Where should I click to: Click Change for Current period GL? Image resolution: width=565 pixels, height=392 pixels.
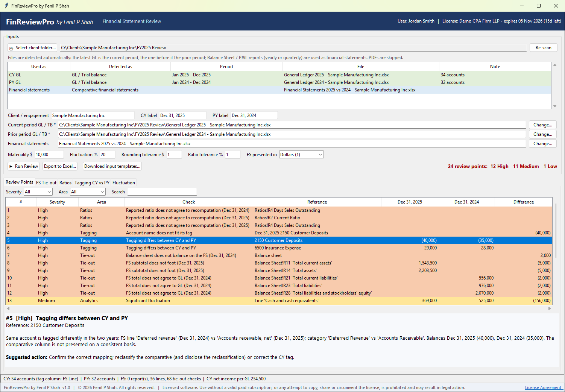click(x=543, y=125)
